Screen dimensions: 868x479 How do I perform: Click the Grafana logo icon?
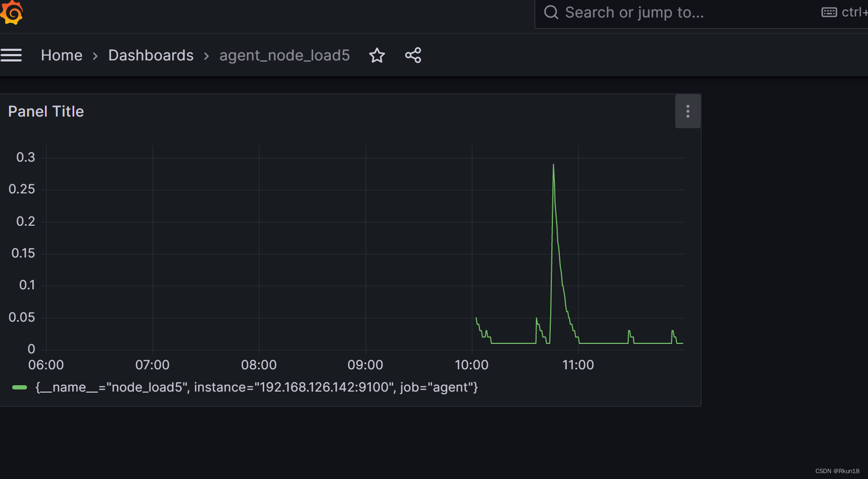(x=11, y=13)
